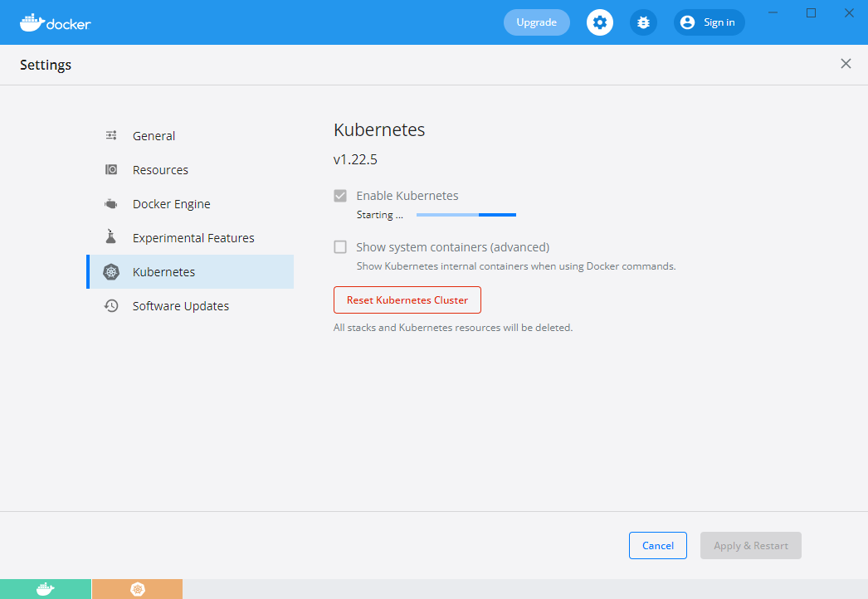868x599 pixels.
Task: Click the green Docker status icon
Action: [46, 589]
